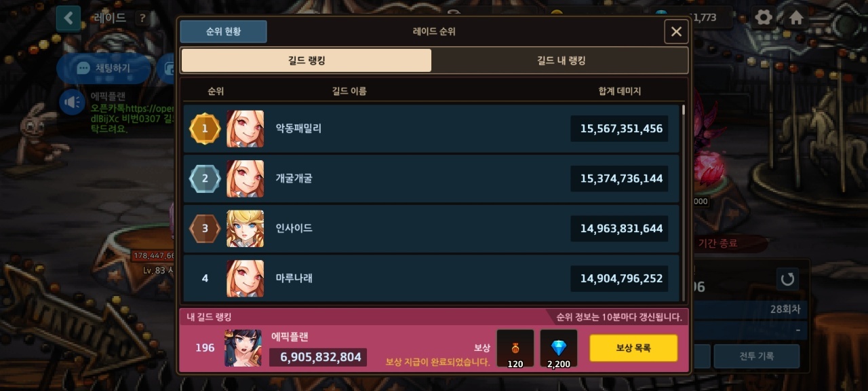
Task: Click the ranking list scrollbar
Action: (684, 110)
